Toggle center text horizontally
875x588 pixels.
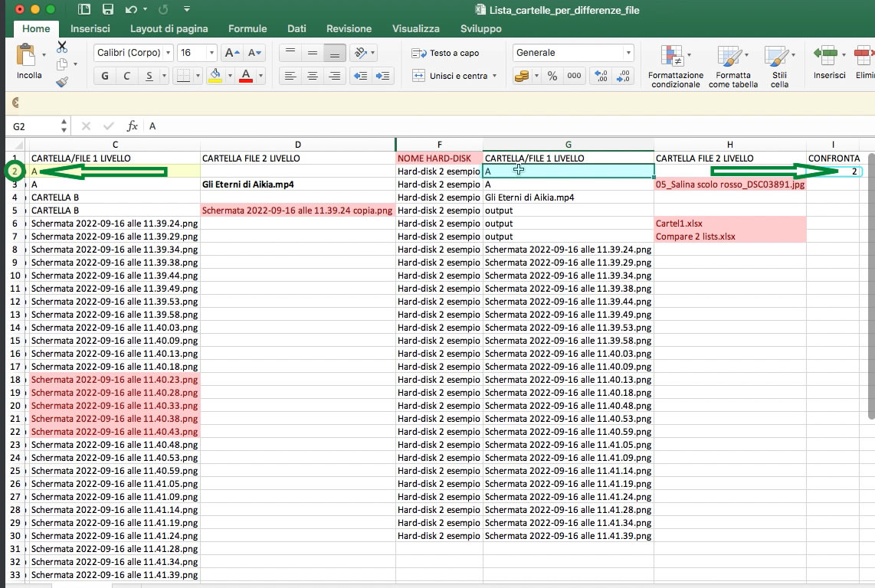[x=313, y=76]
